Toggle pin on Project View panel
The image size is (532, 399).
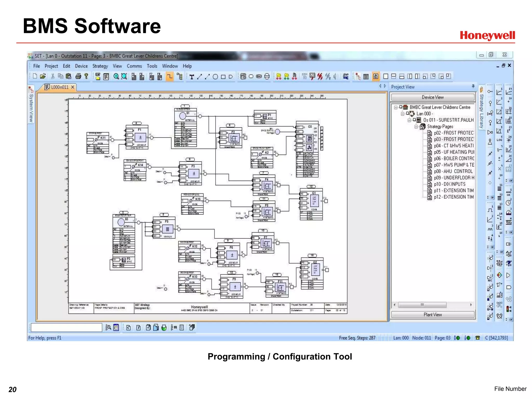[473, 86]
